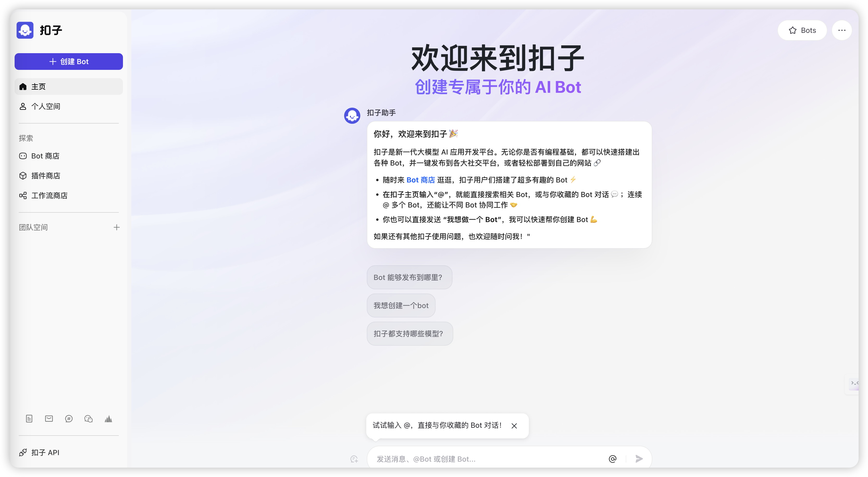Open the three-dots more menu

[x=842, y=30]
